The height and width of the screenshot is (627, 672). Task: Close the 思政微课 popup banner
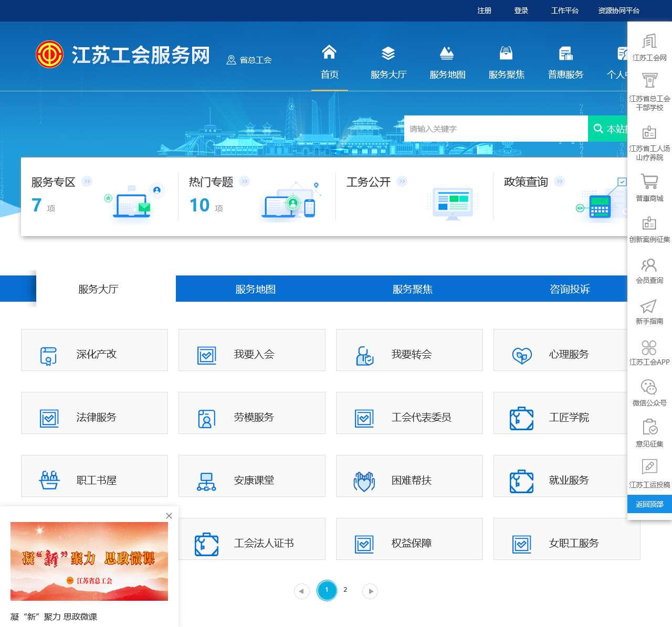(x=169, y=516)
